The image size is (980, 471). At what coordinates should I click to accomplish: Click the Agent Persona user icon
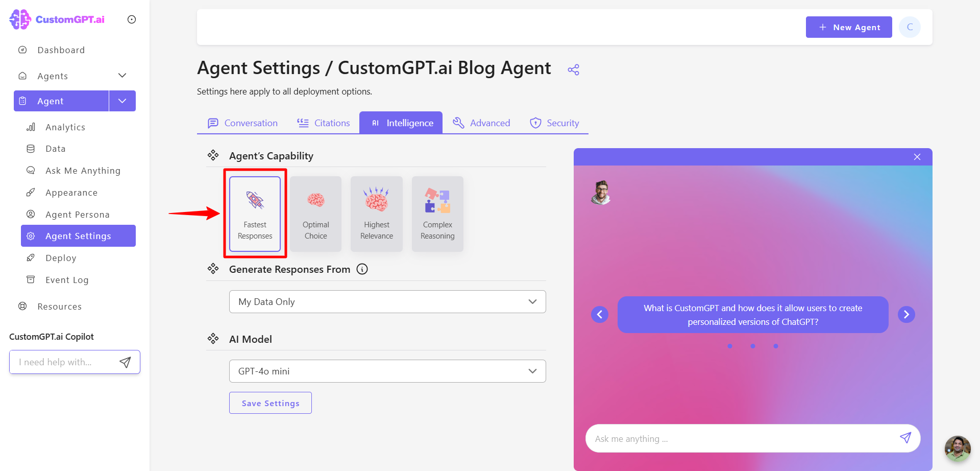click(x=31, y=215)
